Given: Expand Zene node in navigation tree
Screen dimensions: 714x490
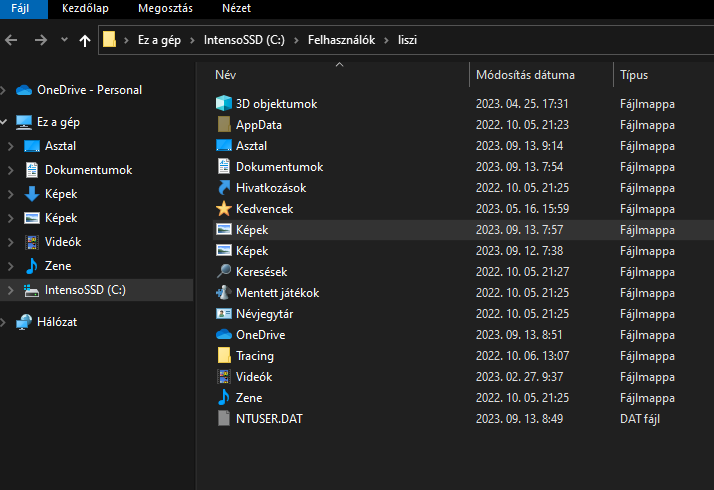Looking at the screenshot, I should coord(10,266).
